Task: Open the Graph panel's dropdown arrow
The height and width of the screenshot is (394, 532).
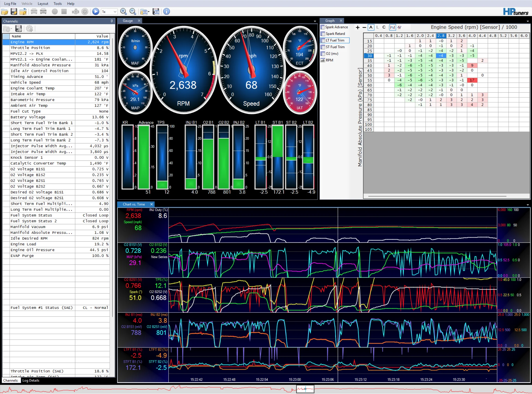Action: 528,21
